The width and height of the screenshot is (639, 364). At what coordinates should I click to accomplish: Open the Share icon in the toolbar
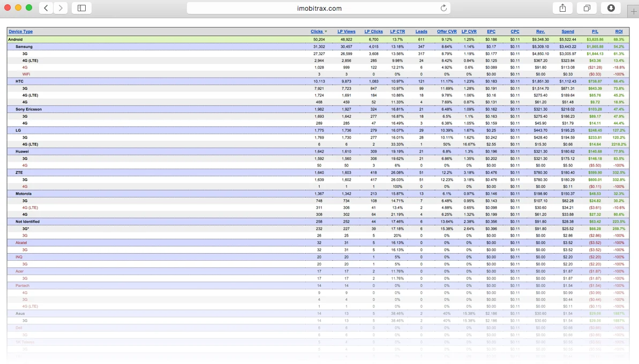pyautogui.click(x=563, y=7)
